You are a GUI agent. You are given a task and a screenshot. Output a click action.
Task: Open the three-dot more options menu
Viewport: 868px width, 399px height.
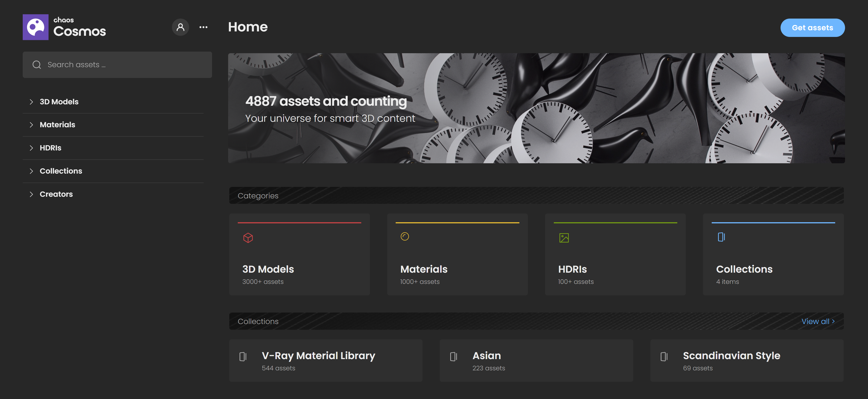pyautogui.click(x=204, y=27)
